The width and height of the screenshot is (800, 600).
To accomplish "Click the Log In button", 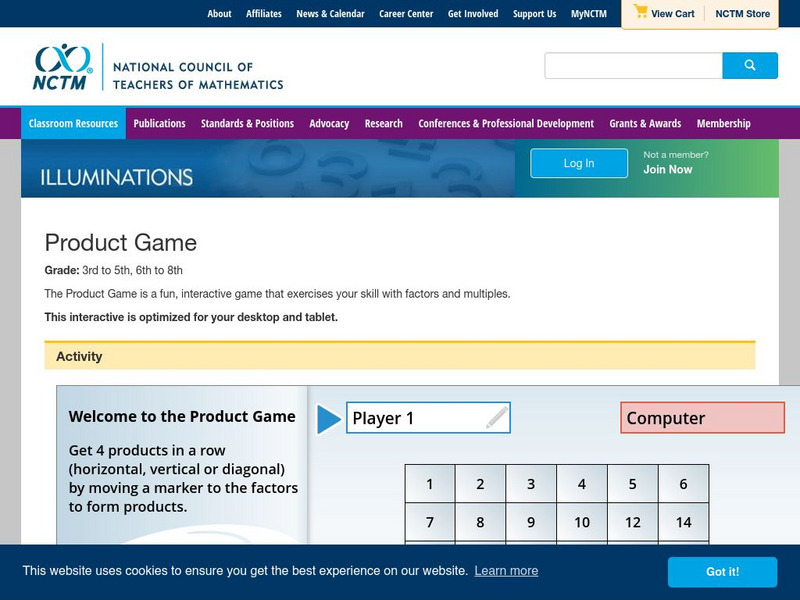I will click(x=579, y=163).
